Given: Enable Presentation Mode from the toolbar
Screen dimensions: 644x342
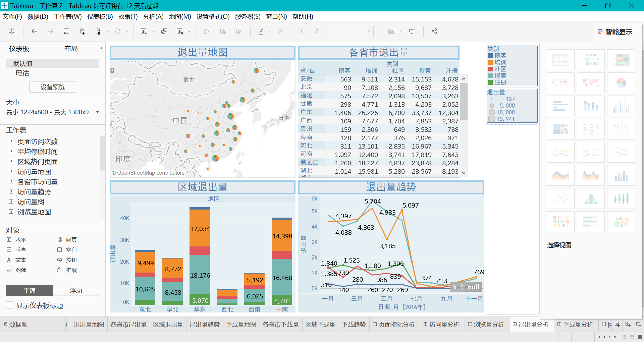Looking at the screenshot, I should click(x=412, y=31).
